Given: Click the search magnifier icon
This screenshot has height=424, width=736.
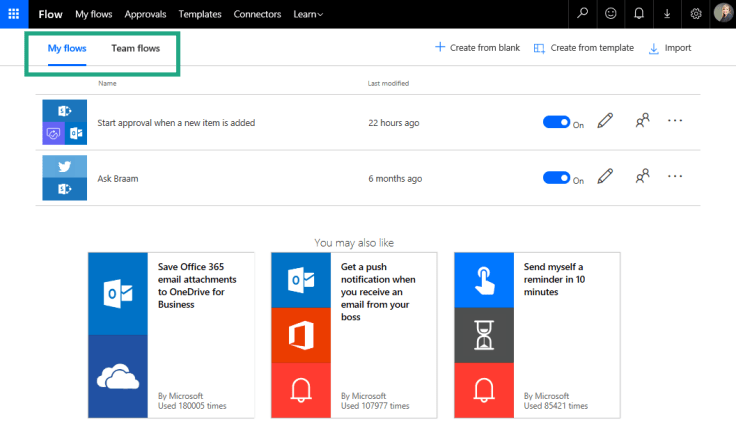Looking at the screenshot, I should tap(583, 14).
